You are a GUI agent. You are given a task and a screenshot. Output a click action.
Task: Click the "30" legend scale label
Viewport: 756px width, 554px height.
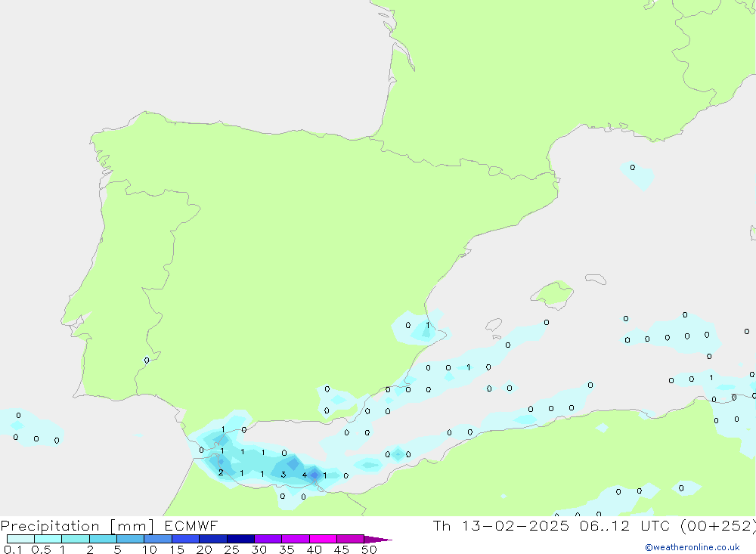259,549
